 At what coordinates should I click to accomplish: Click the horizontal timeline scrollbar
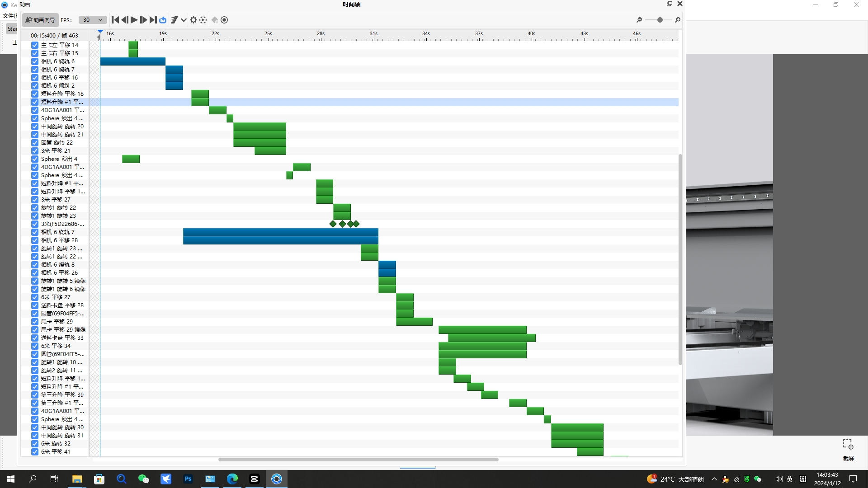358,460
